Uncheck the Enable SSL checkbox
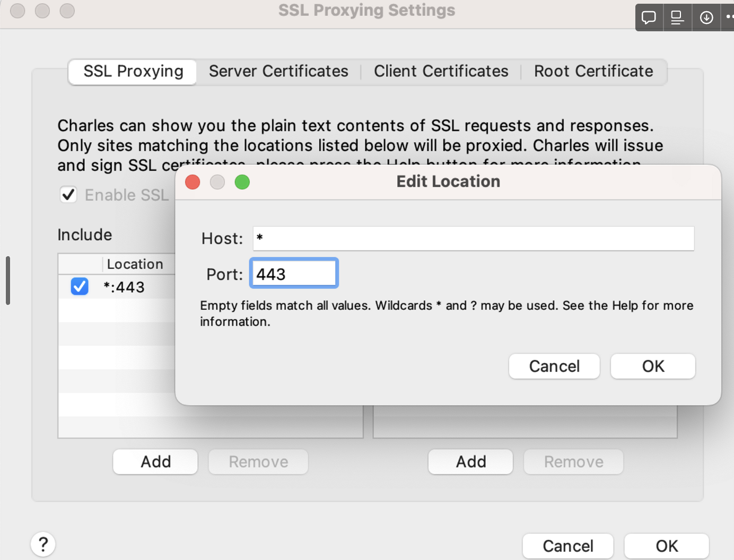 (68, 194)
